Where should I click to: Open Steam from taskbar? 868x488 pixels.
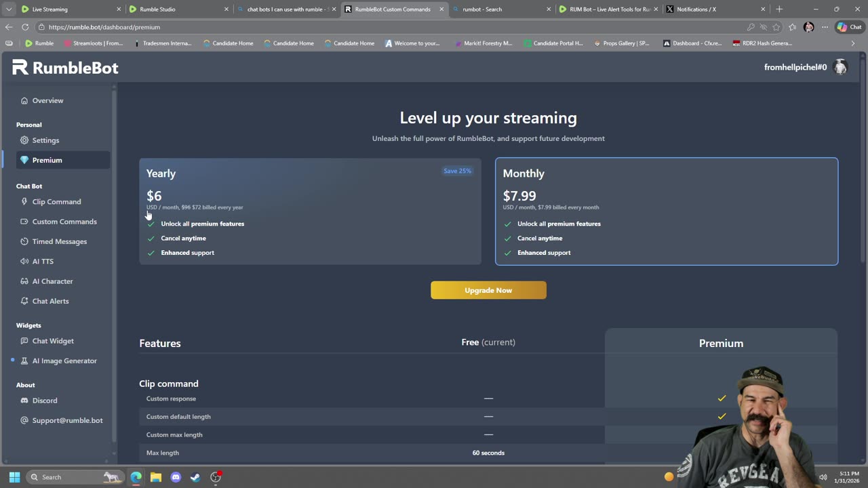tap(195, 477)
